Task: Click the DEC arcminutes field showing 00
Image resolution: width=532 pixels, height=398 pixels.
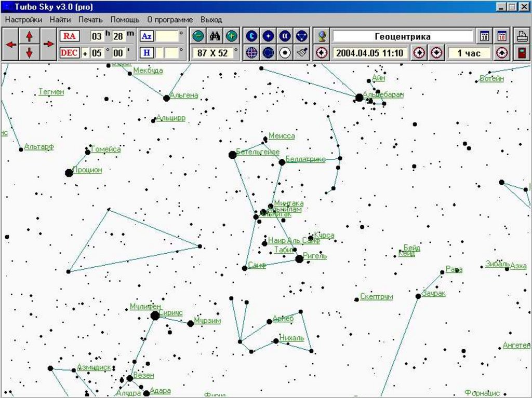Action: point(118,53)
